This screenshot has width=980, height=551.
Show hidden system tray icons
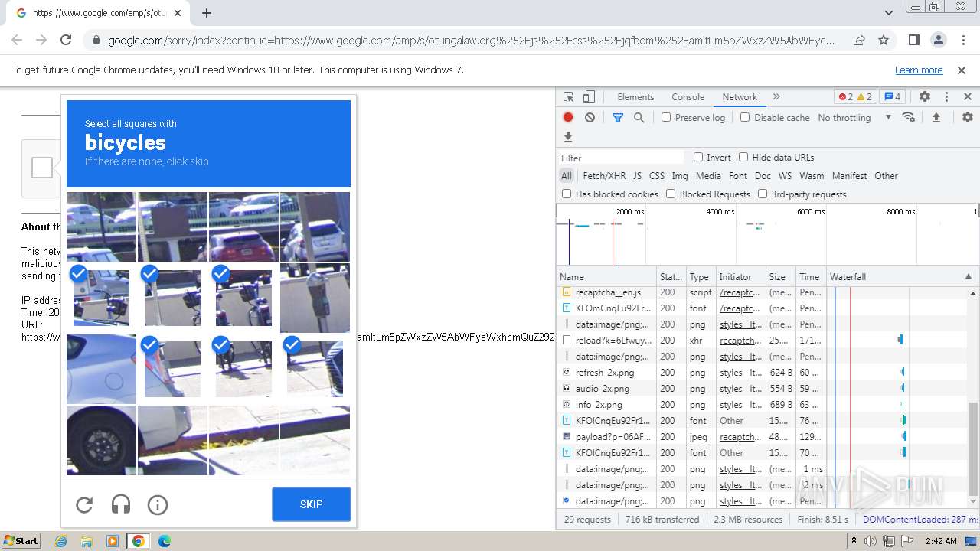point(854,540)
